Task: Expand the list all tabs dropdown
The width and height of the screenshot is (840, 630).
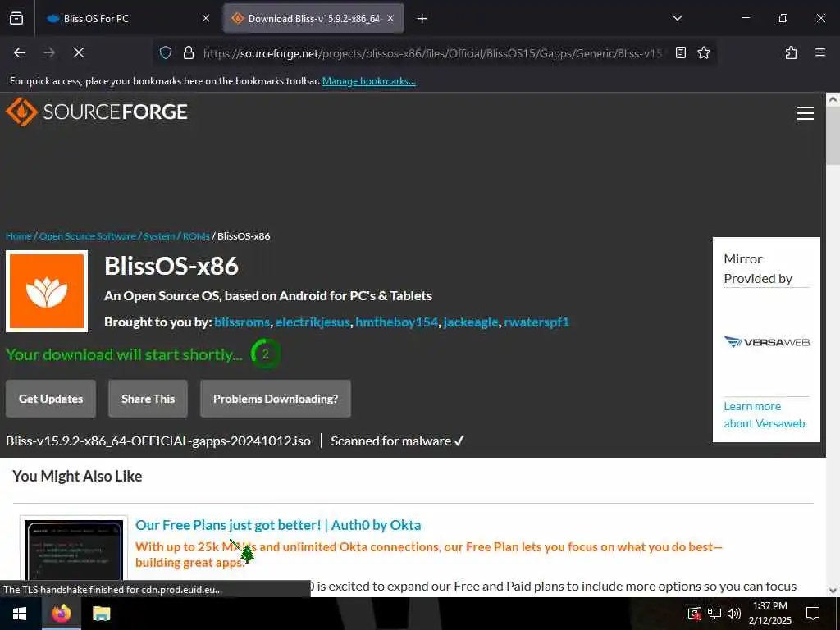Action: tap(677, 18)
